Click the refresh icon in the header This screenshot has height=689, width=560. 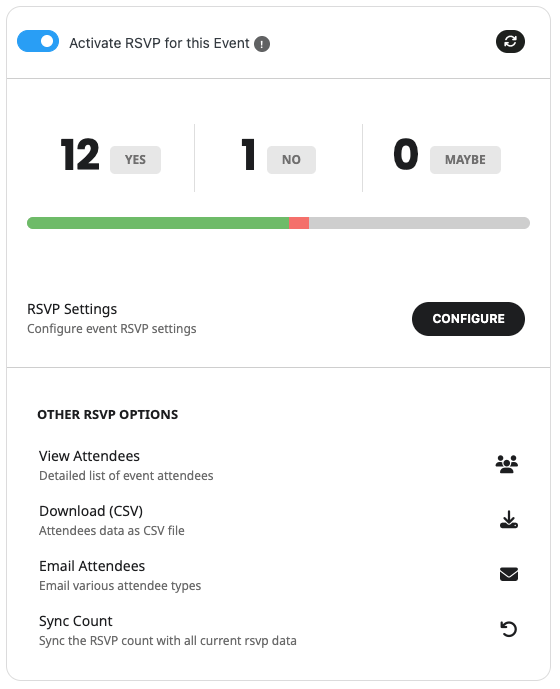510,41
